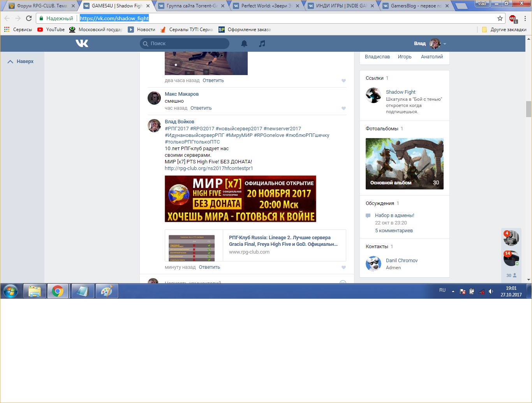
Task: Click the VK logo icon
Action: (x=82, y=43)
